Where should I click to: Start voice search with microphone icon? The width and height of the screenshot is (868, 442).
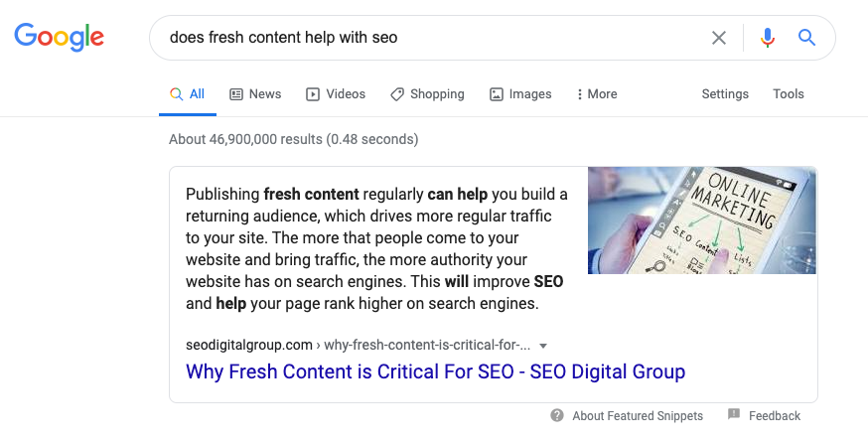767,38
